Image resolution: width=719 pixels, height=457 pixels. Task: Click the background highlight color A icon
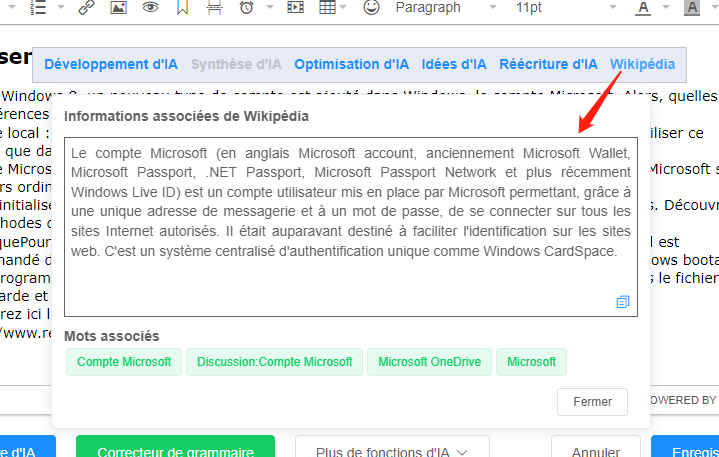coord(692,8)
